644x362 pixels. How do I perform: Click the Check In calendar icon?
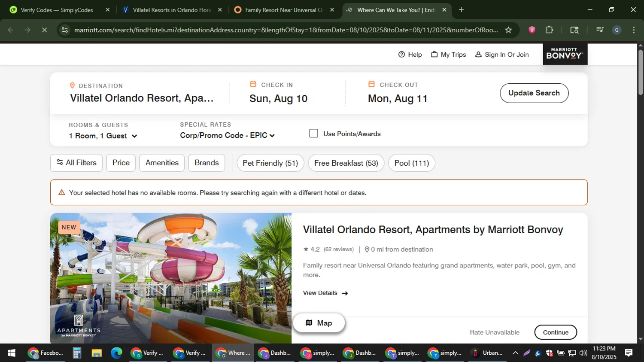[x=253, y=84]
